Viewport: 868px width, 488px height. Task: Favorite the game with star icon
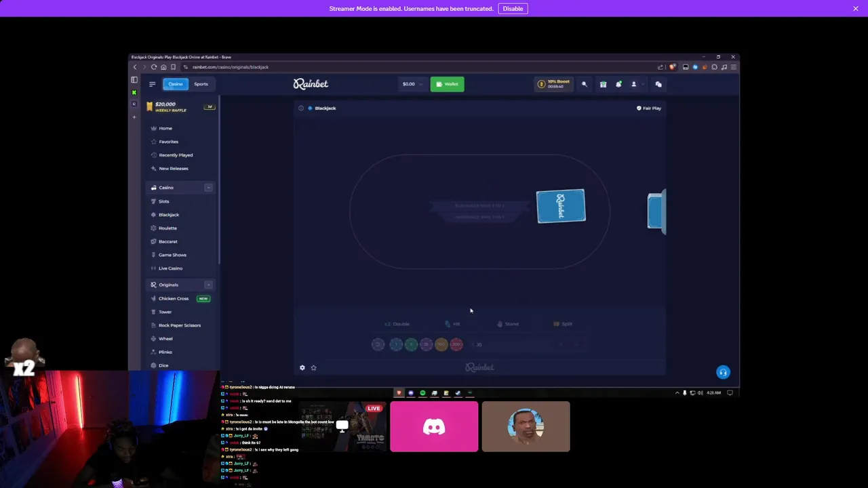(x=313, y=367)
